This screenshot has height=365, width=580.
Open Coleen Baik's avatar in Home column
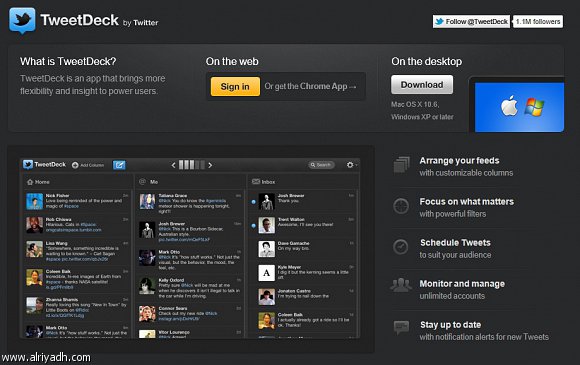click(x=34, y=278)
